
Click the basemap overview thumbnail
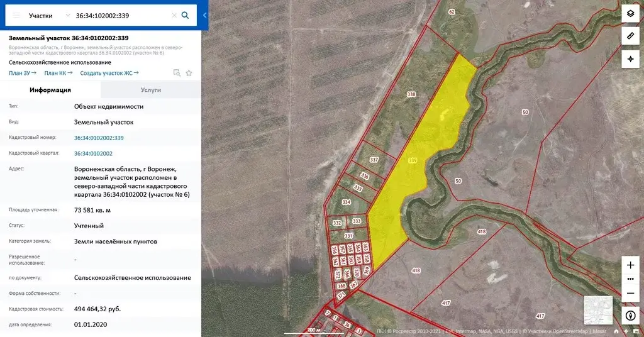pyautogui.click(x=598, y=309)
